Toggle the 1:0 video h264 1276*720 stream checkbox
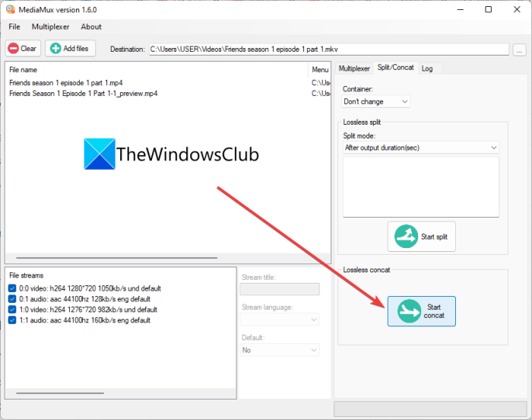The image size is (532, 420). (12, 309)
